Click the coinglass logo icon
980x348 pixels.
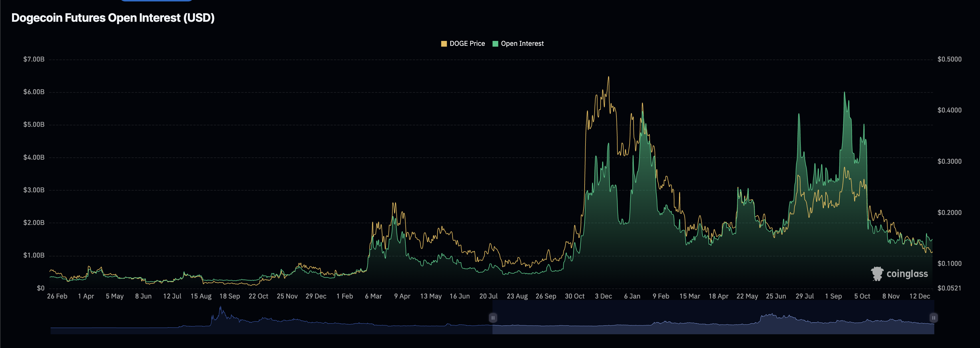click(877, 274)
